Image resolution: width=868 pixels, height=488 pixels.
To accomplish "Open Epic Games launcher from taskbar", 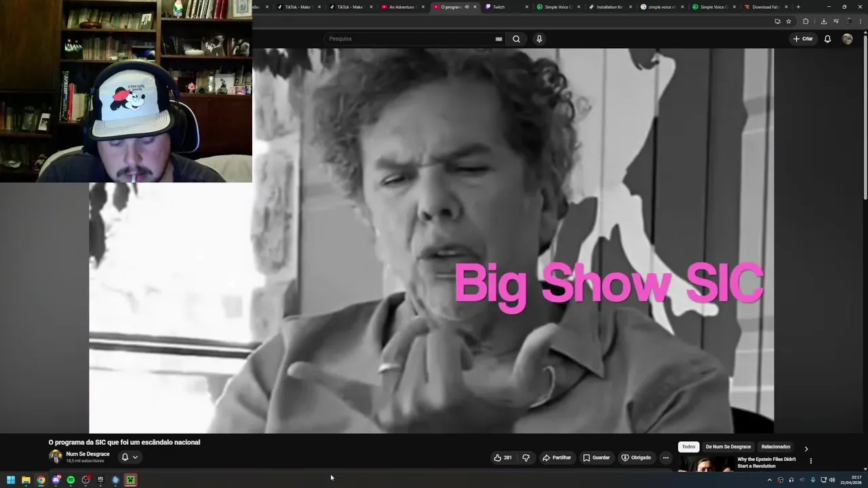I will click(100, 480).
